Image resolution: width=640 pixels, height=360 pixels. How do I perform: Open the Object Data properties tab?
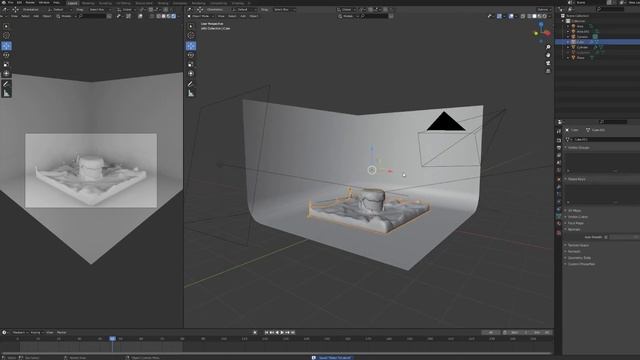559,216
